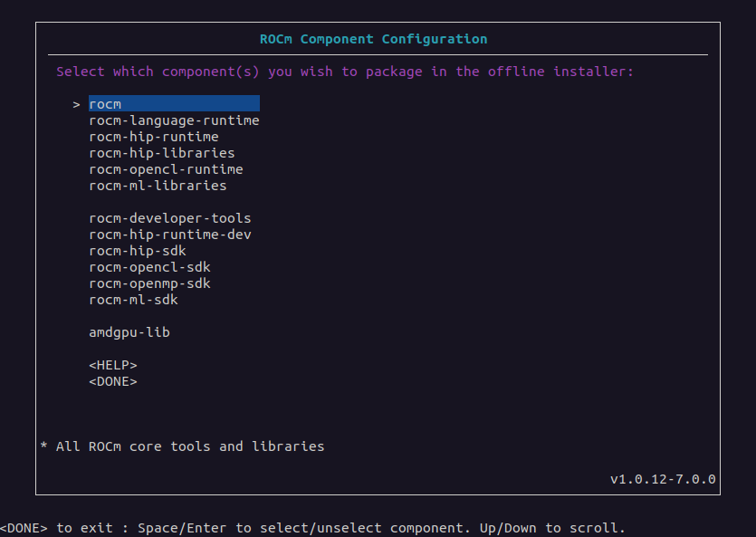The height and width of the screenshot is (537, 756).
Task: Toggle rocm-hip-libraries component
Action: [162, 153]
